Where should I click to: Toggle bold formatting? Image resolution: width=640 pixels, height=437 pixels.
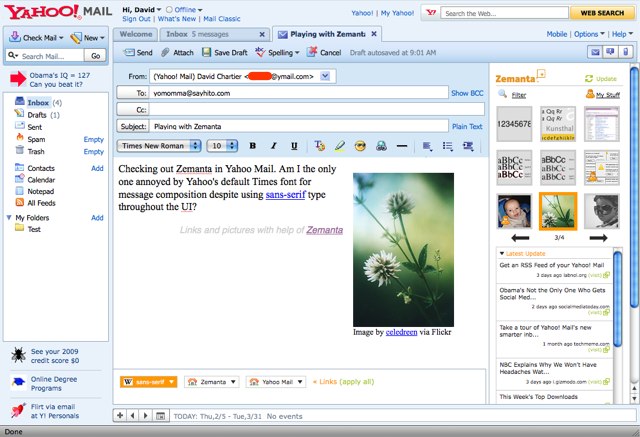(253, 146)
